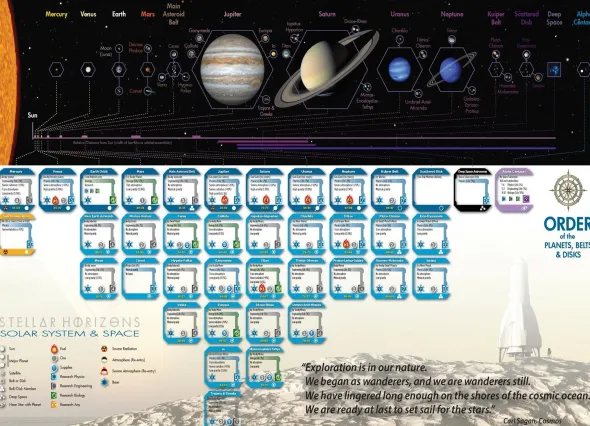Click the 'Neptune' heading above the map

tap(452, 14)
